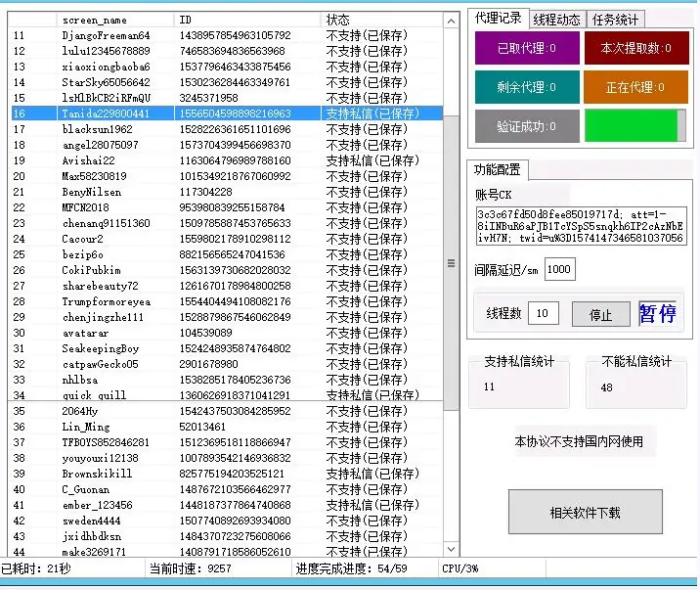Viewport: 700px width, 590px height.
Task: Click the blue 暂停 pause text
Action: point(657,313)
